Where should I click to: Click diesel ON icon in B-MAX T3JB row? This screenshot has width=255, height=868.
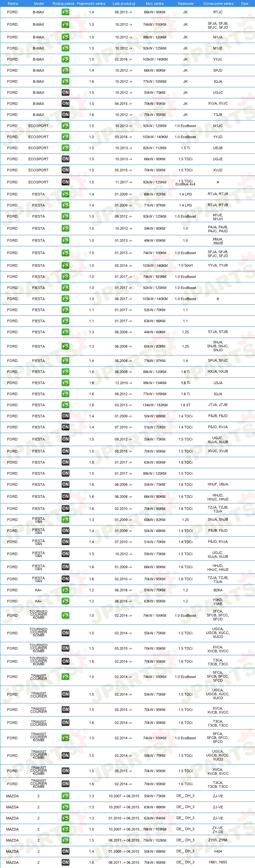tap(66, 115)
